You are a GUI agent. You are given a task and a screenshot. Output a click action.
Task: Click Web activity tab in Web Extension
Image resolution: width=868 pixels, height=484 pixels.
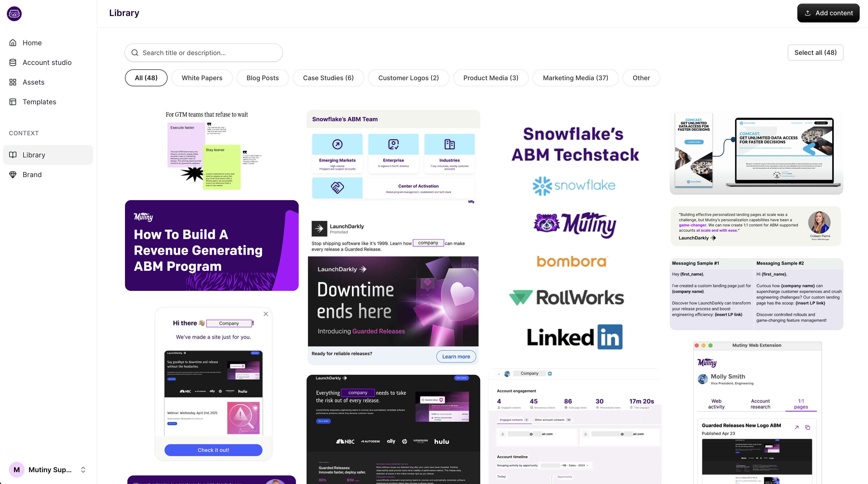click(x=716, y=404)
